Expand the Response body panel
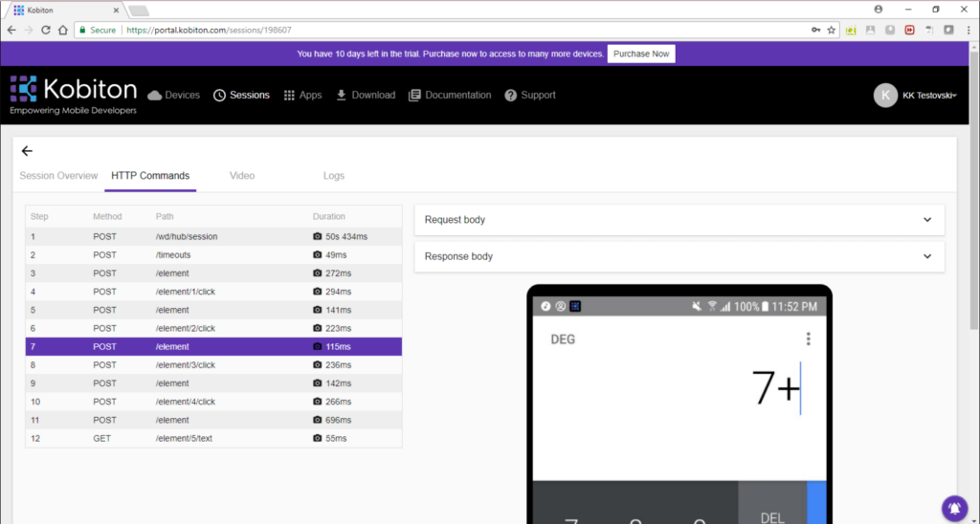Viewport: 980px width, 524px height. click(x=679, y=256)
